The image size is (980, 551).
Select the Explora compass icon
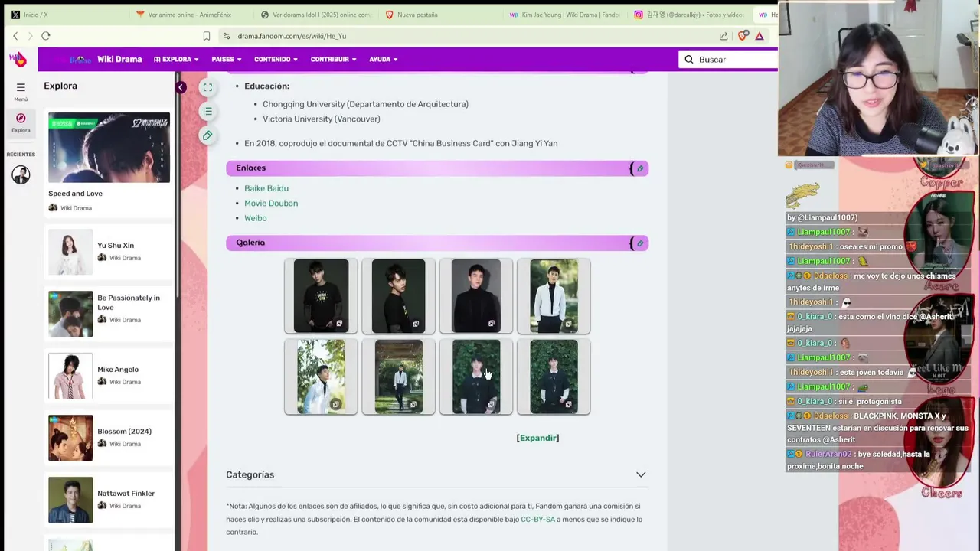coord(21,122)
